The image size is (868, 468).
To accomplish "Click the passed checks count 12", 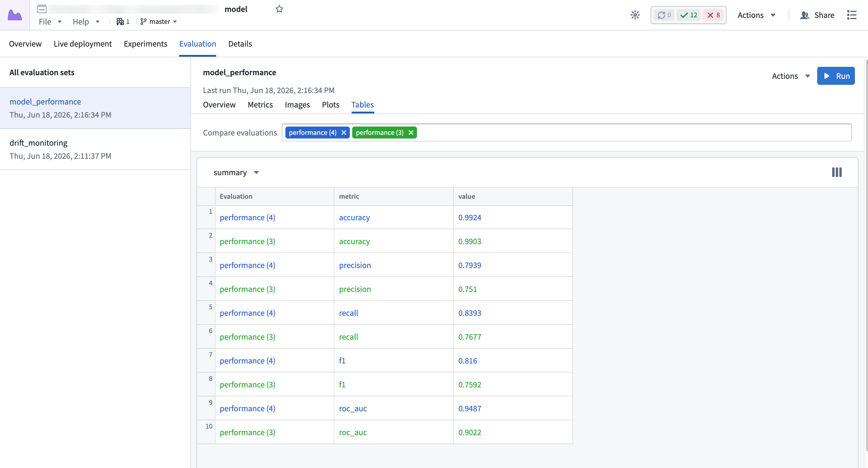I will pyautogui.click(x=688, y=15).
